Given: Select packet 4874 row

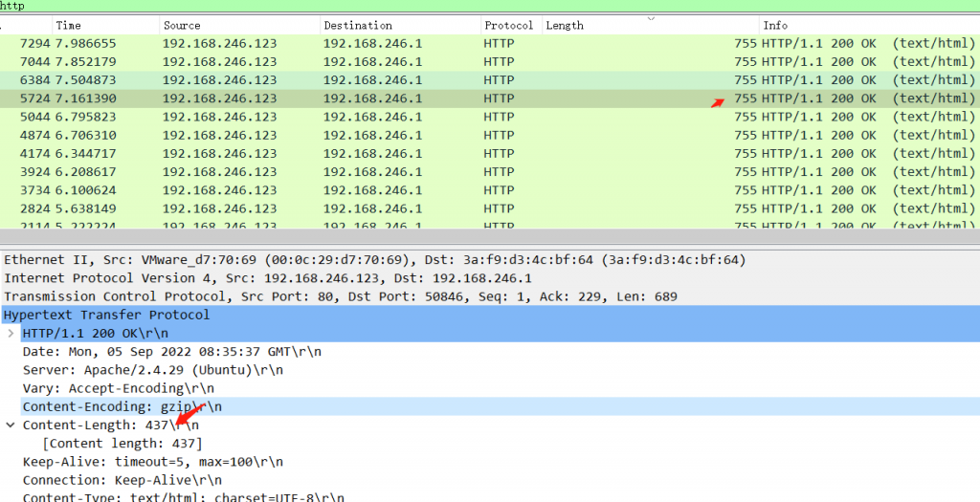Looking at the screenshot, I should click(x=490, y=135).
